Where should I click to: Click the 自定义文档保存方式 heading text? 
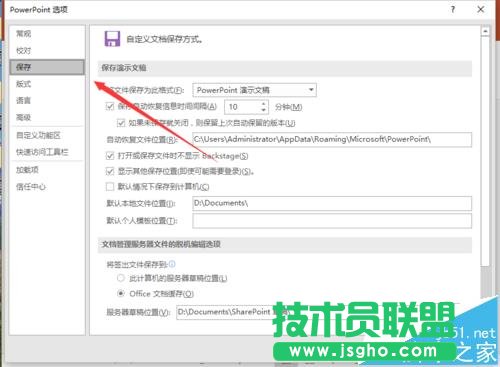pos(164,39)
